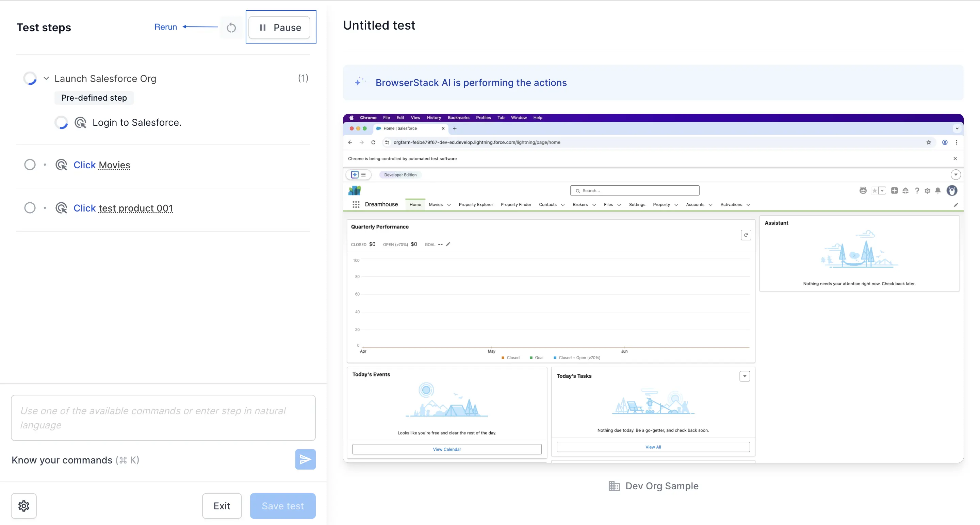Expand the Contacts tab chevron
980x525 pixels.
[563, 205]
